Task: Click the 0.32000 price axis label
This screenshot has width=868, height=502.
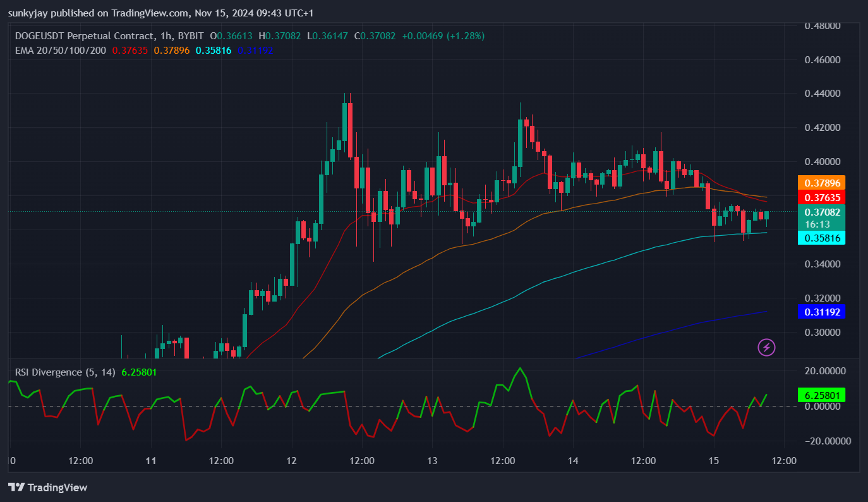Action: 822,298
